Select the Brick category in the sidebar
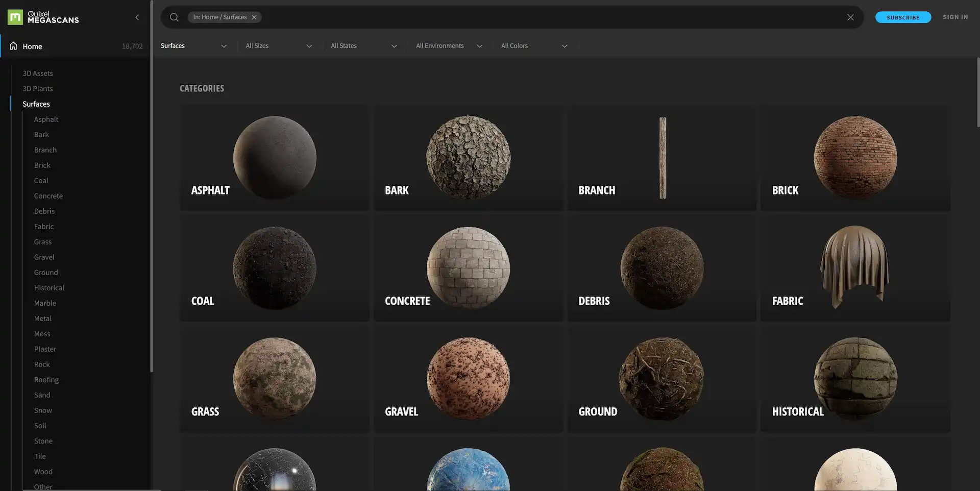This screenshot has width=980, height=491. pyautogui.click(x=42, y=165)
